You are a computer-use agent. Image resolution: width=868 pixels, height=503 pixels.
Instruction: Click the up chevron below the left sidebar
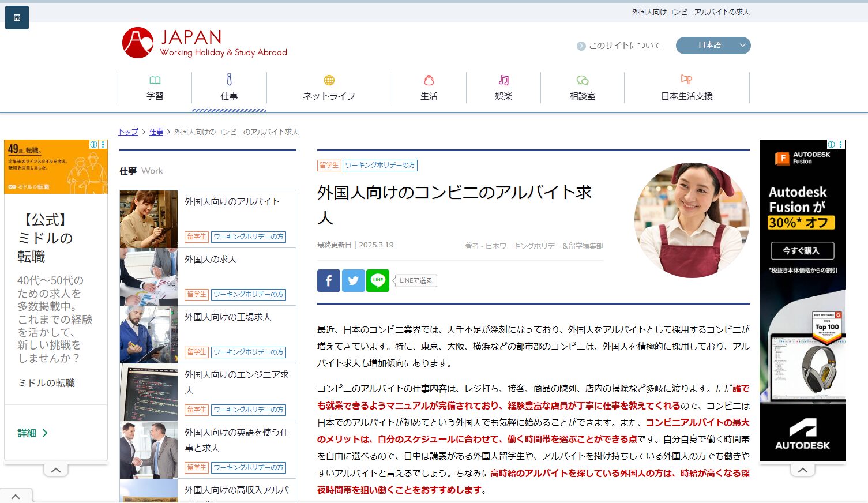(55, 470)
